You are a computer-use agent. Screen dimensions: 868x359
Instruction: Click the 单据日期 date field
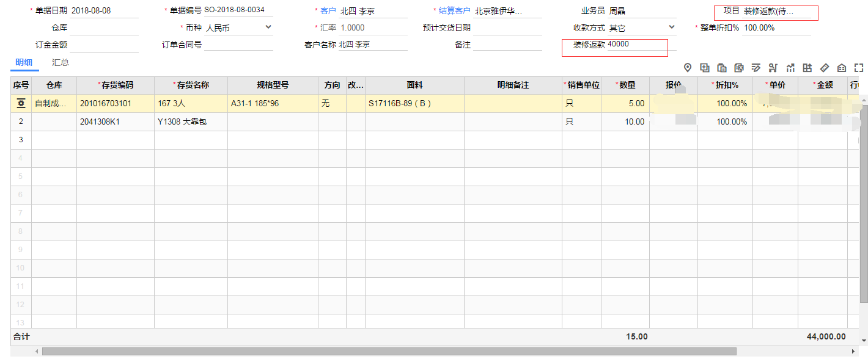tap(104, 11)
